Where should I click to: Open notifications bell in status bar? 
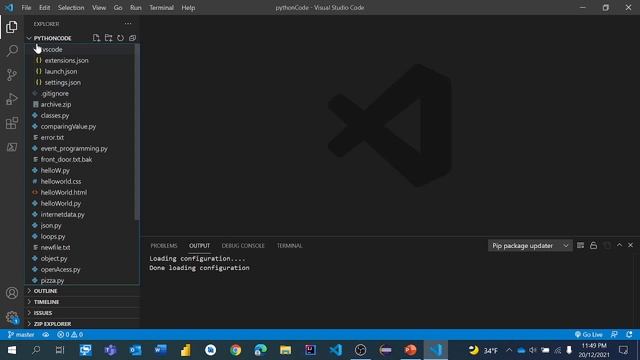(629, 335)
